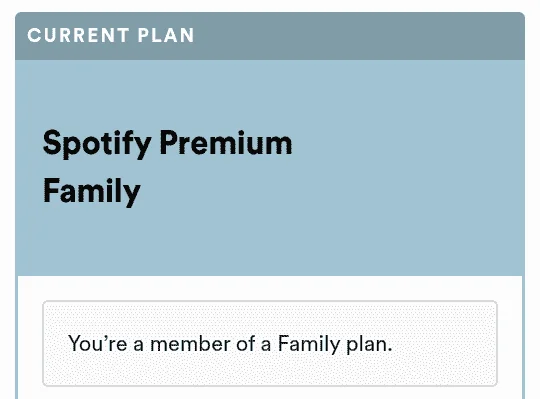Click white strip above the notice box

(270, 288)
